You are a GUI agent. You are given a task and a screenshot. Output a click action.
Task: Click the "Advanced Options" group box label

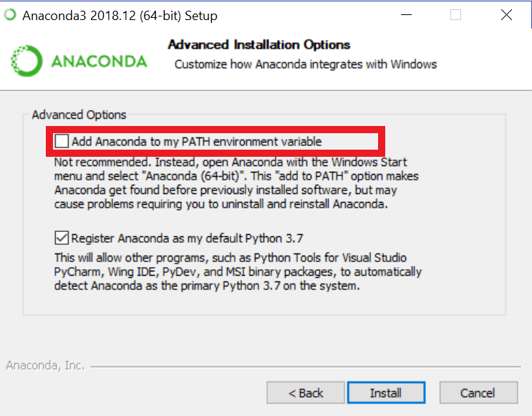[x=79, y=115]
